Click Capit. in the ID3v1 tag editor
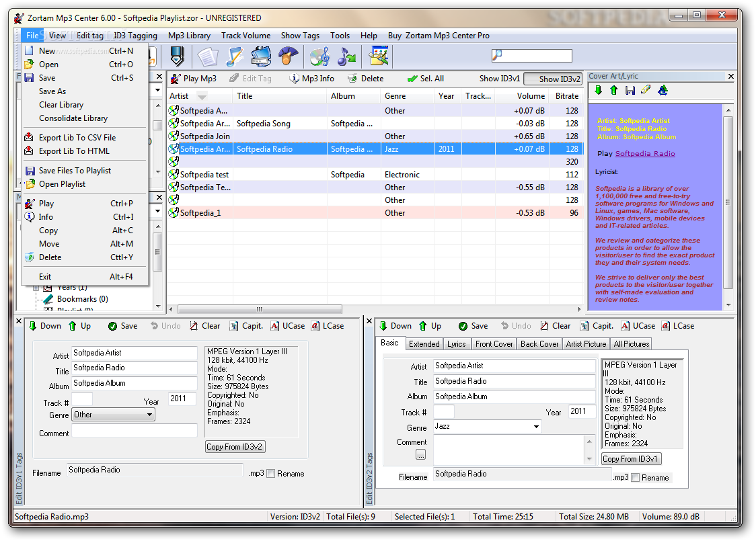The height and width of the screenshot is (541, 756). coord(246,326)
